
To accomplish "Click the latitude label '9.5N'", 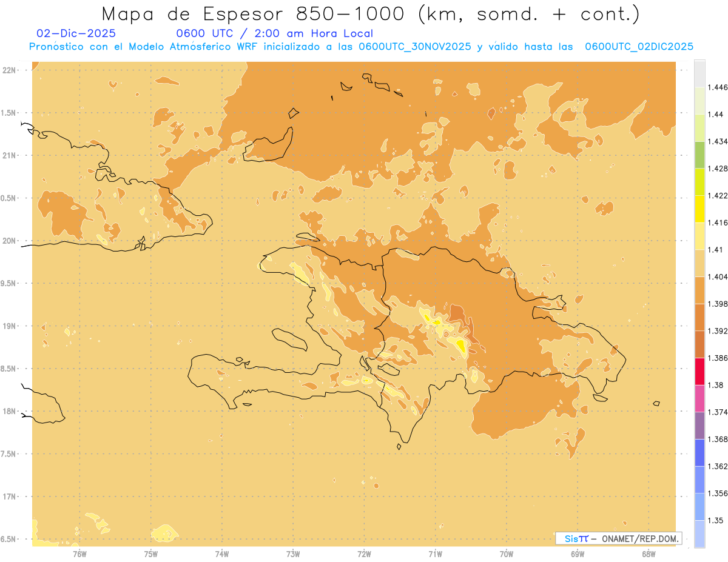I will coord(9,284).
